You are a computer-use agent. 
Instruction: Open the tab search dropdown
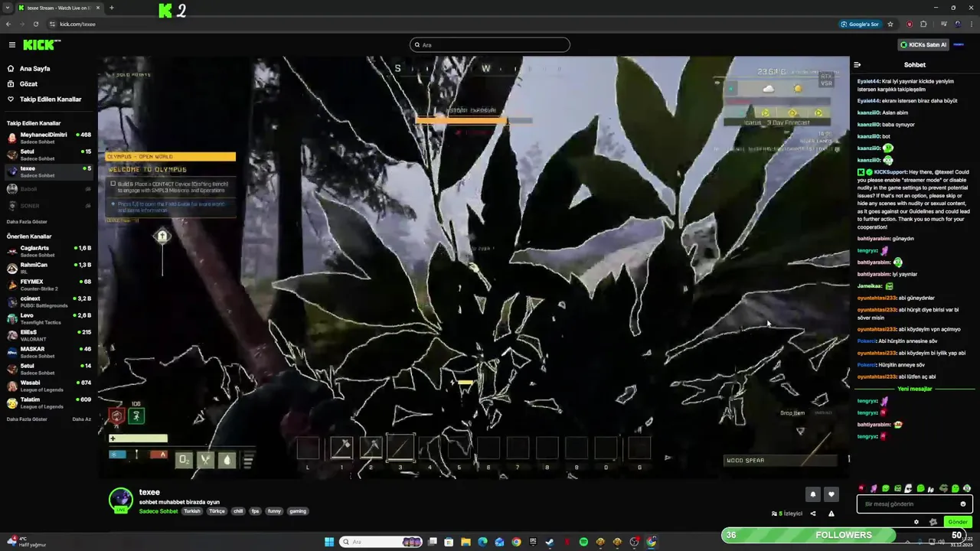(x=8, y=8)
